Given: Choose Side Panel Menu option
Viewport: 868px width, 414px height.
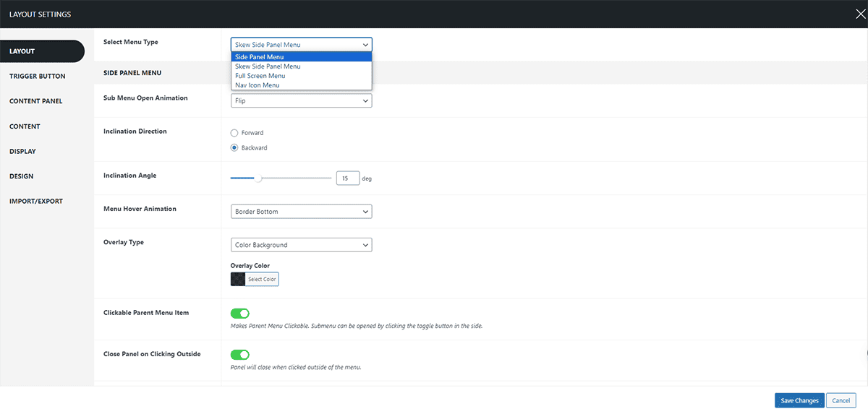Looking at the screenshot, I should click(301, 57).
